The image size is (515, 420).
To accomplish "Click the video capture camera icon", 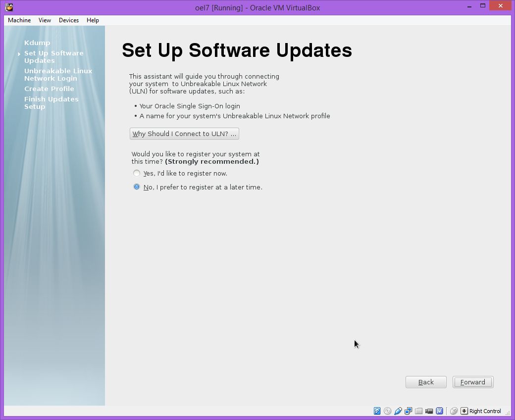I will click(x=429, y=411).
